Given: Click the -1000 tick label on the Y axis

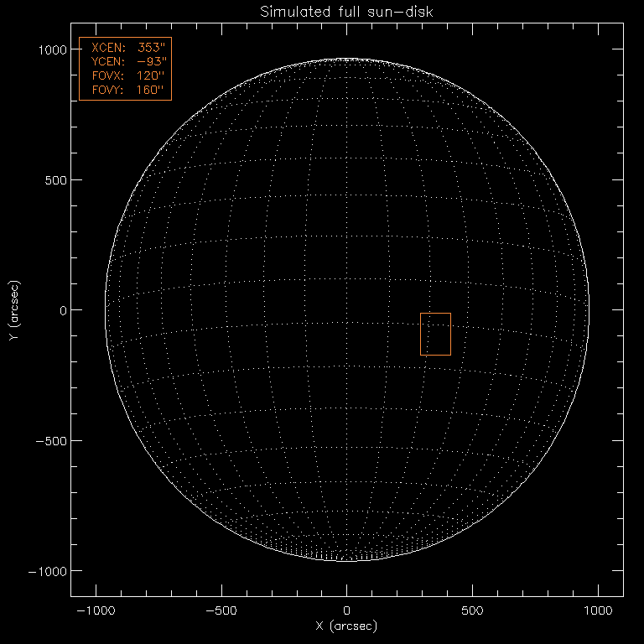Looking at the screenshot, I should coord(47,570).
